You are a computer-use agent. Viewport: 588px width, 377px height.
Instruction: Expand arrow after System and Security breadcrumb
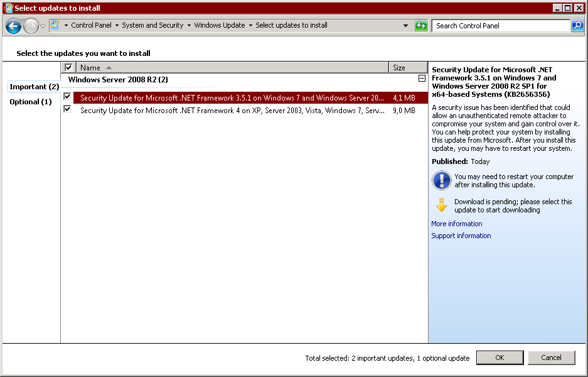pyautogui.click(x=189, y=26)
